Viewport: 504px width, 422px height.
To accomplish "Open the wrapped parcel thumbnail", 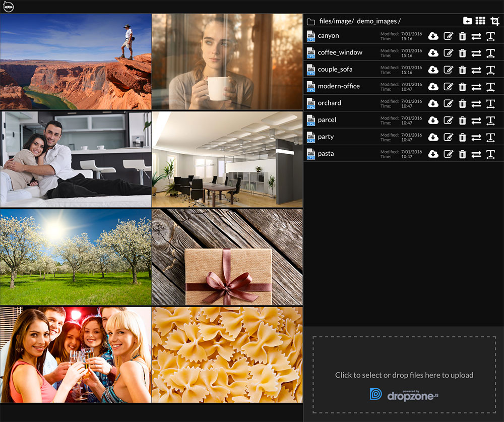I will (227, 257).
